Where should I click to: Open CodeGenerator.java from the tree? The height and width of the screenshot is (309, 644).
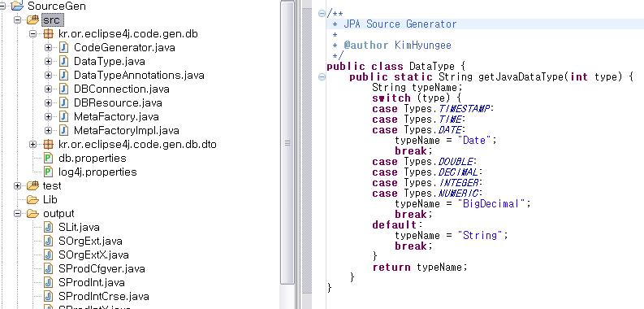point(124,48)
